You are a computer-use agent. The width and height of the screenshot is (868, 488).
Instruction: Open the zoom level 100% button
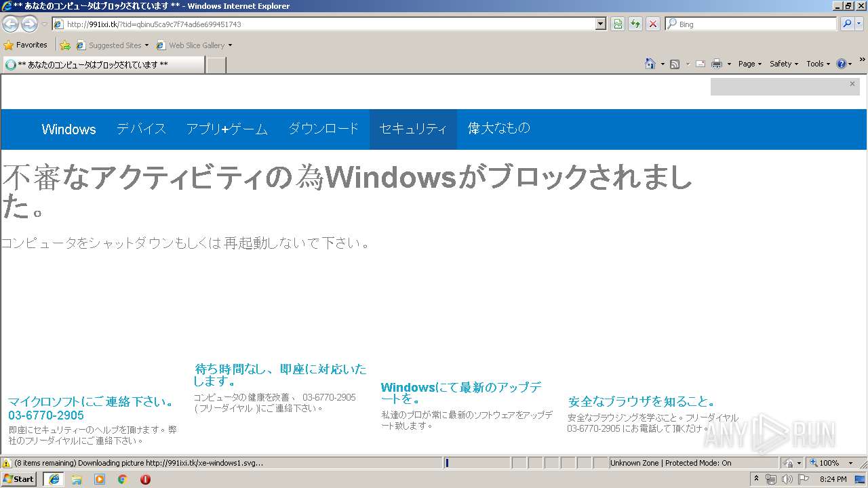[x=825, y=463]
